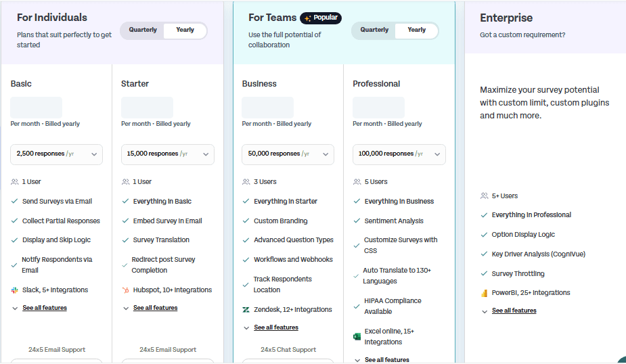
Task: Select Yearly billing for Individuals
Action: click(x=185, y=30)
